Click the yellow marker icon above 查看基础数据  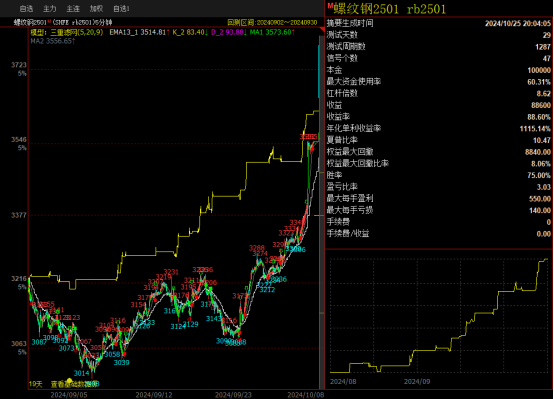(x=69, y=380)
